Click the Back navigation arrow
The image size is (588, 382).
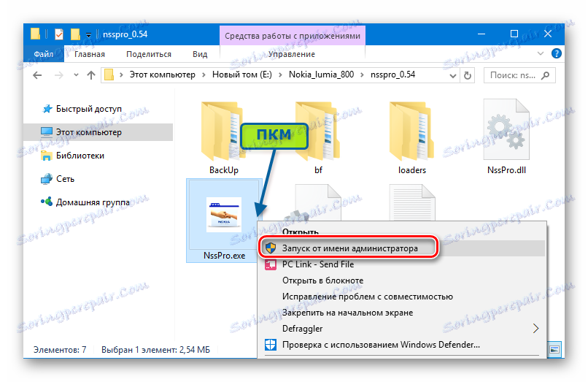(x=37, y=75)
